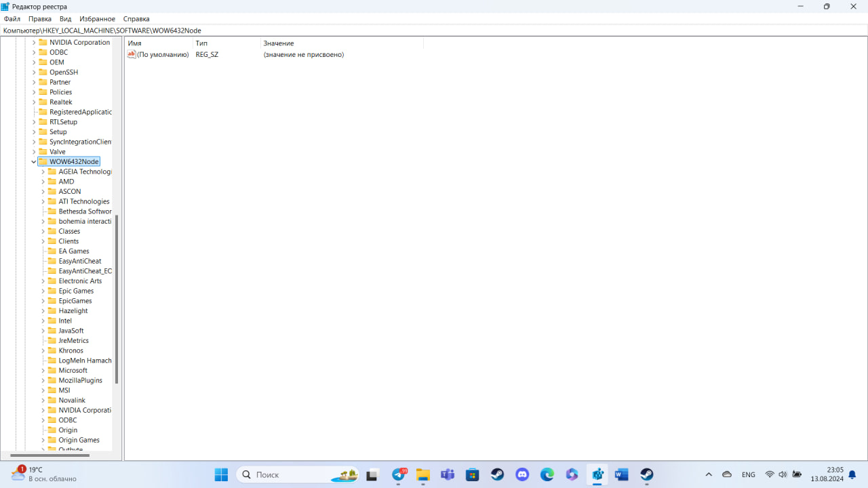Click the JreMetrics folder icon
868x488 pixels.
click(x=52, y=341)
